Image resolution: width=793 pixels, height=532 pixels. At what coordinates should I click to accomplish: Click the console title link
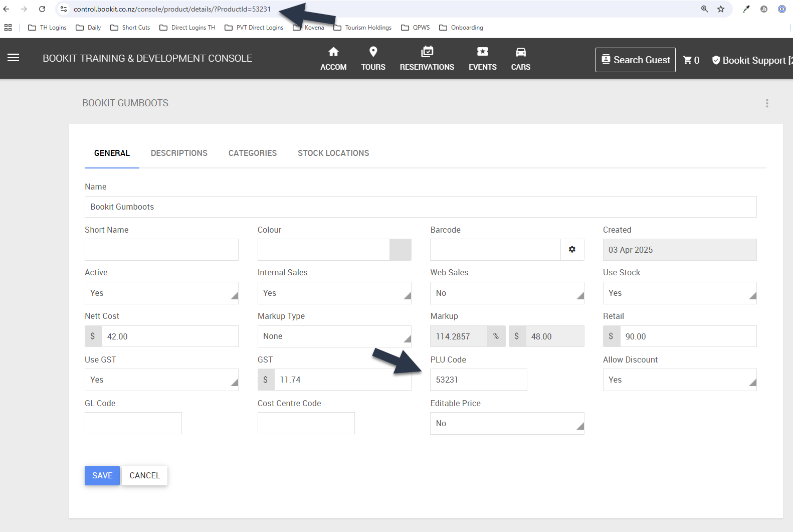click(147, 58)
